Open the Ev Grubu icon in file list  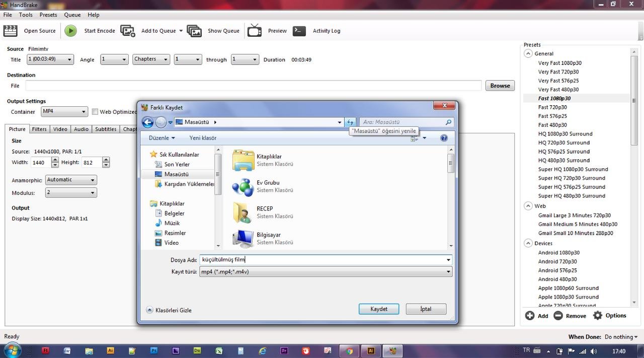(243, 186)
